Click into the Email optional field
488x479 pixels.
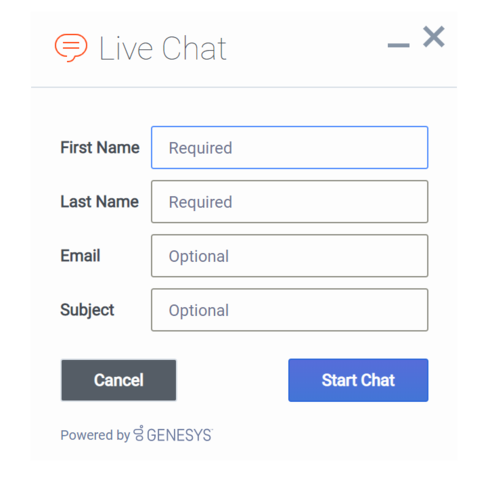click(x=289, y=256)
